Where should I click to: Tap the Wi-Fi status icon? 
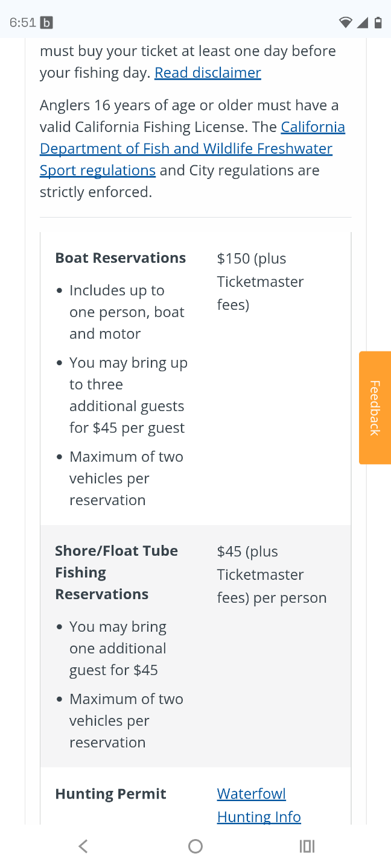[x=345, y=23]
